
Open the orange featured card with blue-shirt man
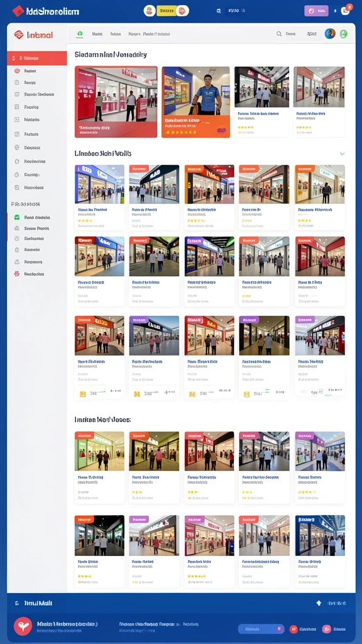coord(196,102)
